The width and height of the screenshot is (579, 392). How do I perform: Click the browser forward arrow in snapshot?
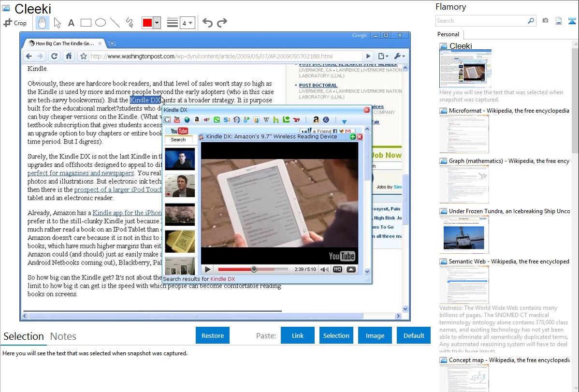[40, 56]
